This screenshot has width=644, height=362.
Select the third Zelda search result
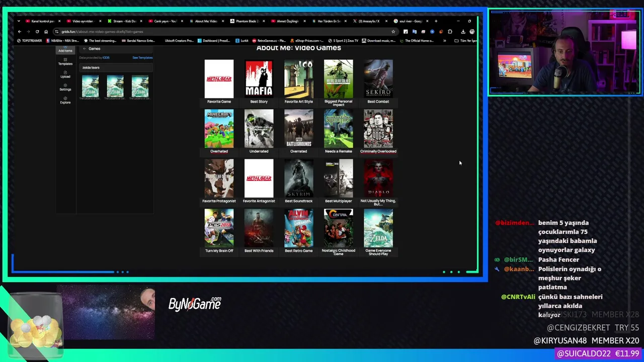pos(140,86)
